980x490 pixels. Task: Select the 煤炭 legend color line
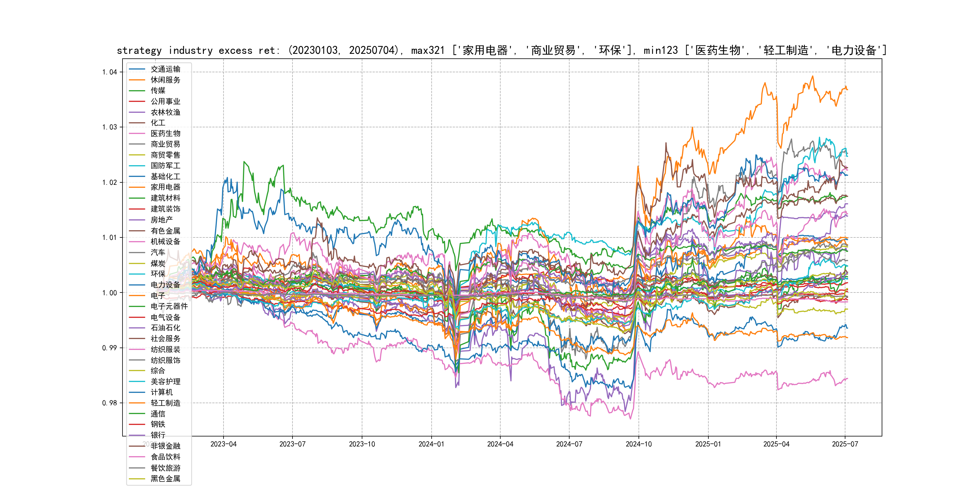[137, 263]
